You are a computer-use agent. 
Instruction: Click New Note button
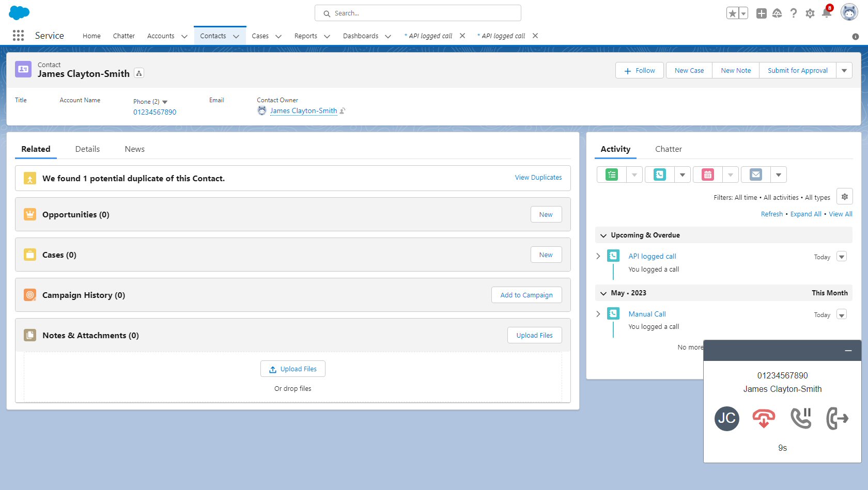pos(736,71)
